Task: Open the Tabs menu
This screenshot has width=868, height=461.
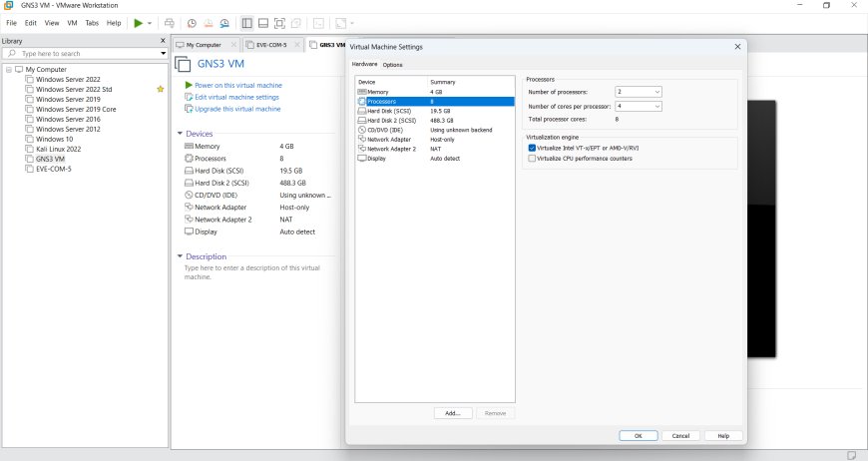Action: [x=92, y=23]
